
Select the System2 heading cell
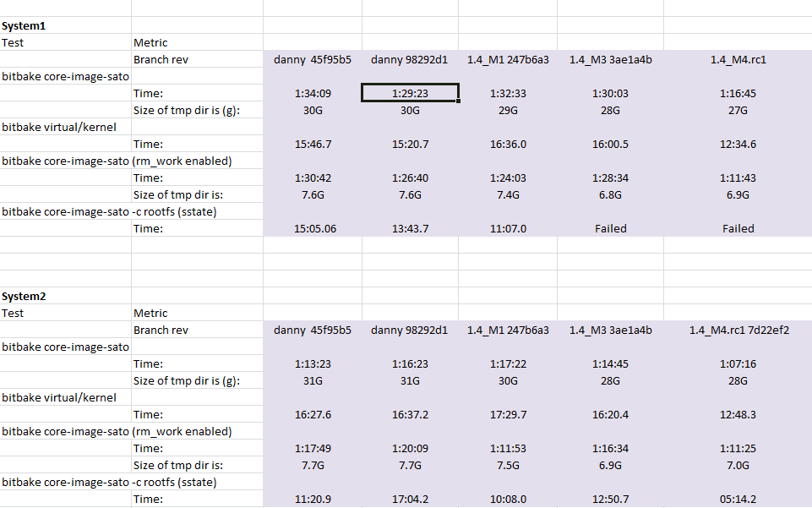[65, 296]
